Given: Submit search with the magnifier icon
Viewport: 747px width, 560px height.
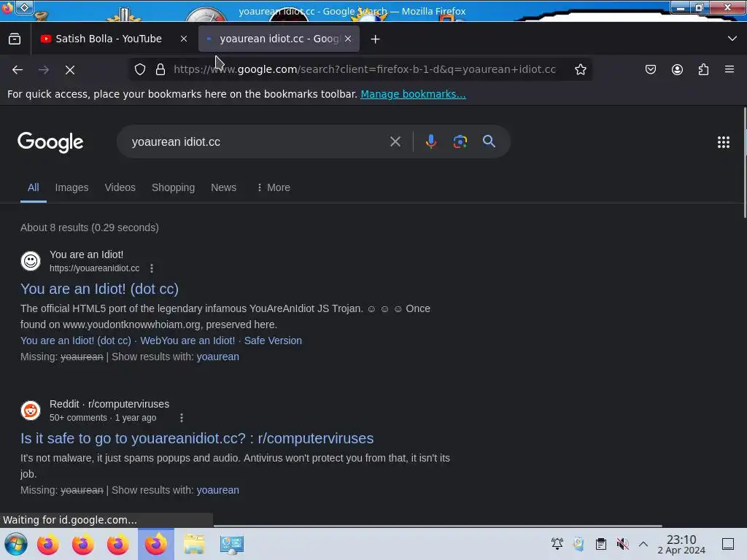Looking at the screenshot, I should tap(489, 141).
